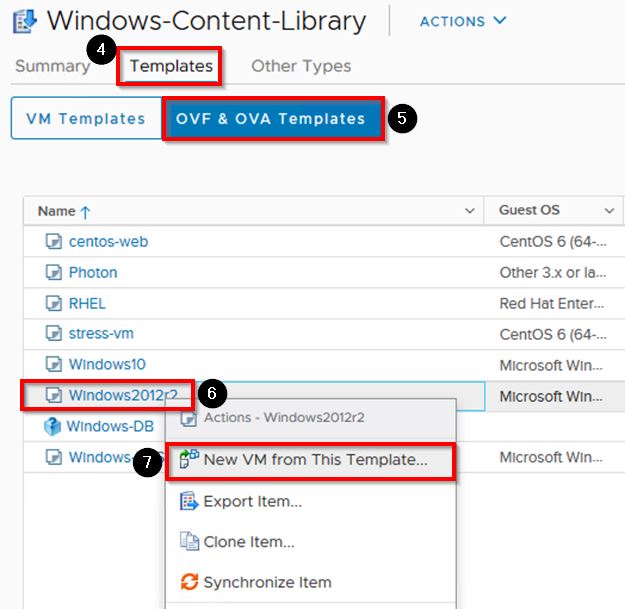Open the Windows-DB item link
This screenshot has width=625, height=609.
(110, 426)
